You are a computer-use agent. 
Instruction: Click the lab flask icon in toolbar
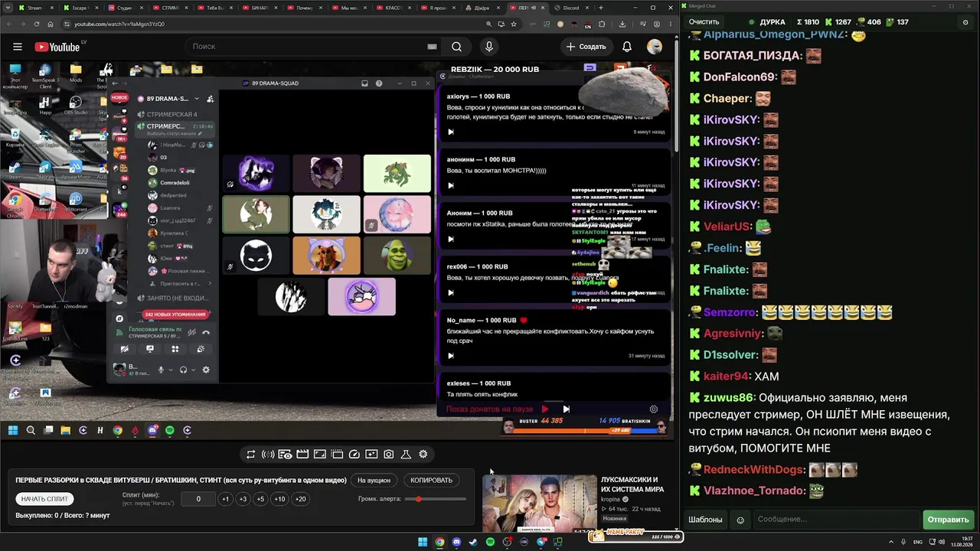406,455
